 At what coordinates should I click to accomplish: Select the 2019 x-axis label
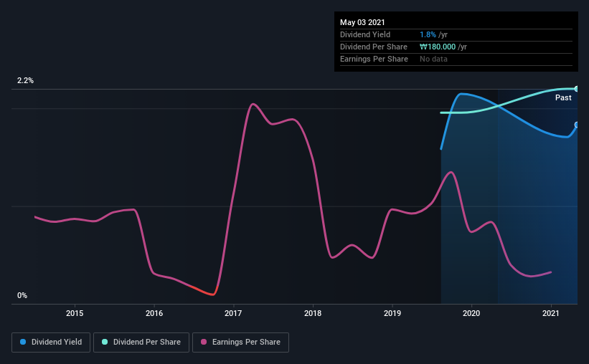[392, 313]
